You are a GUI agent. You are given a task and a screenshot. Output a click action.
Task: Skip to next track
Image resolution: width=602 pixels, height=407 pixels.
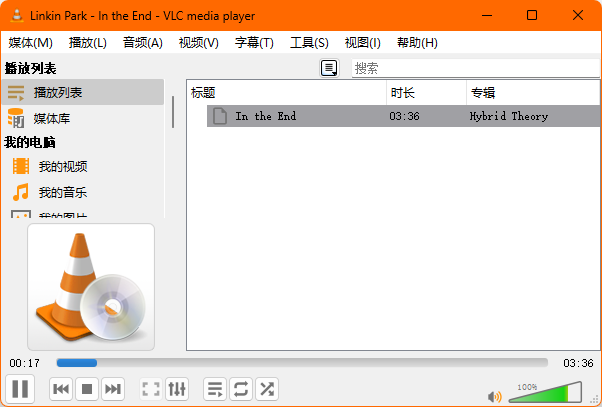pos(113,389)
